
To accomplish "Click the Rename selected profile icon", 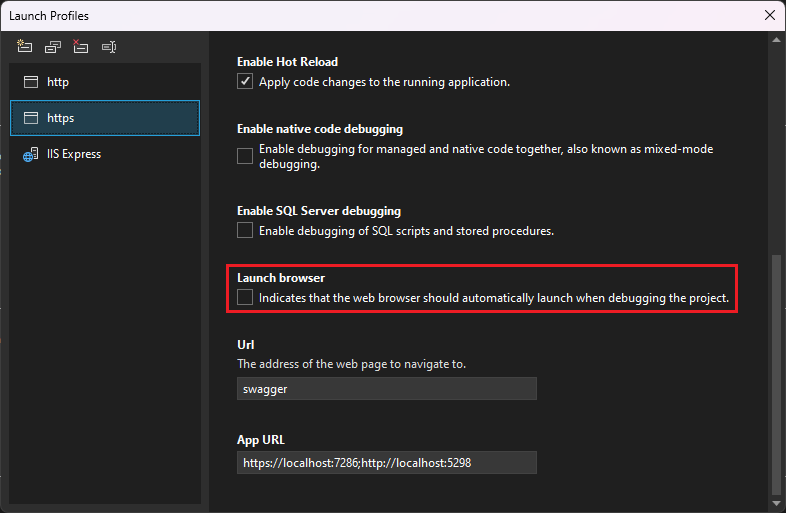I will click(x=109, y=46).
